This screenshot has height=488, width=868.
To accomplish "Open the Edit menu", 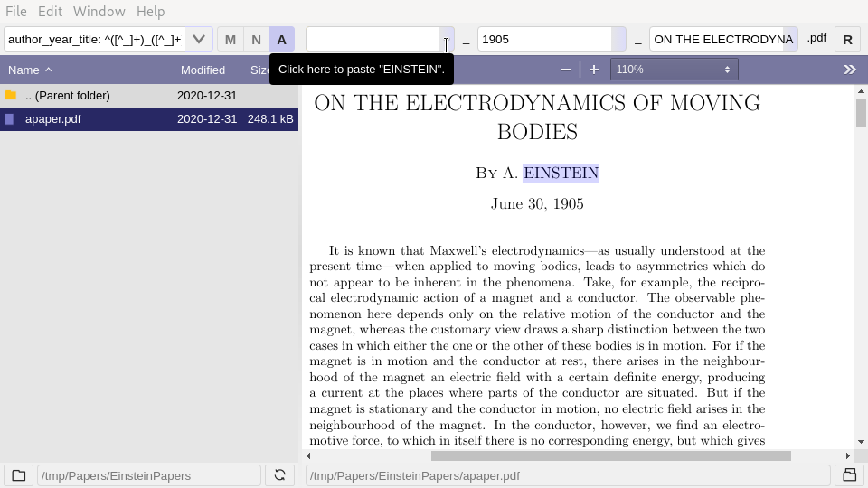I will (x=50, y=11).
